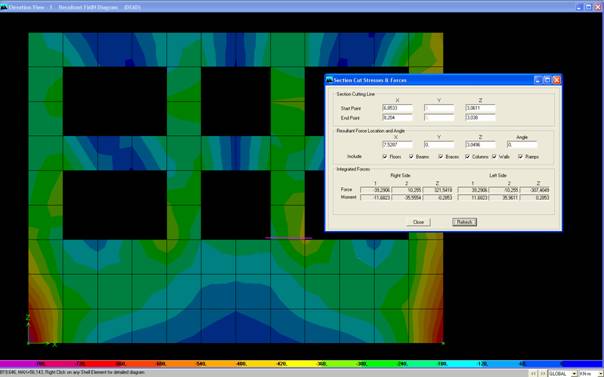The image size is (604, 377).
Task: Click the Refresh button
Action: pos(464,222)
